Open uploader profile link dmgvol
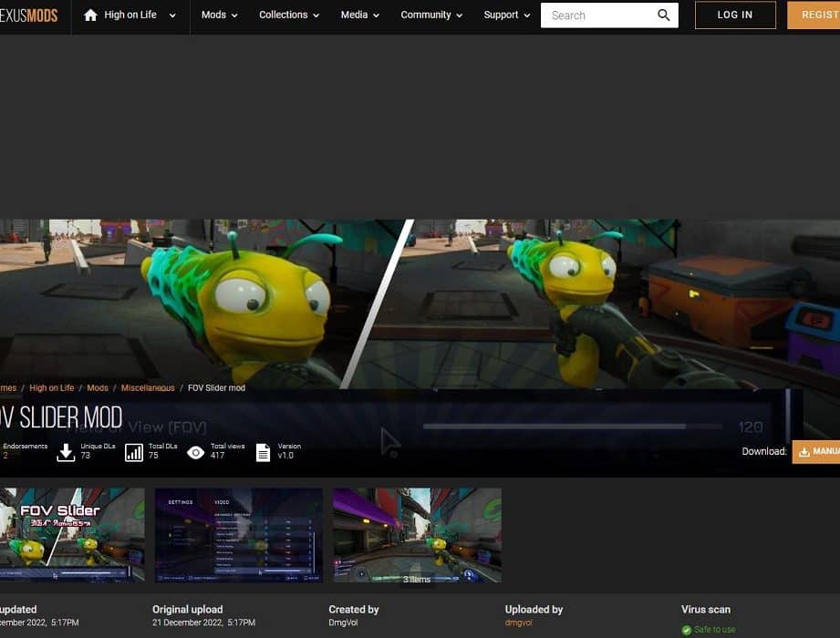This screenshot has height=638, width=840. click(x=519, y=623)
